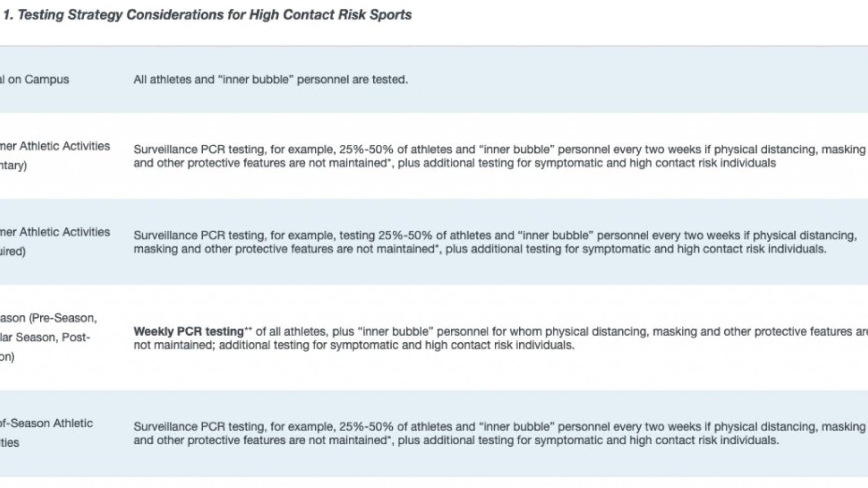868x488 pixels.
Task: Click line starting "not maintained; additional testing"
Action: (x=354, y=345)
